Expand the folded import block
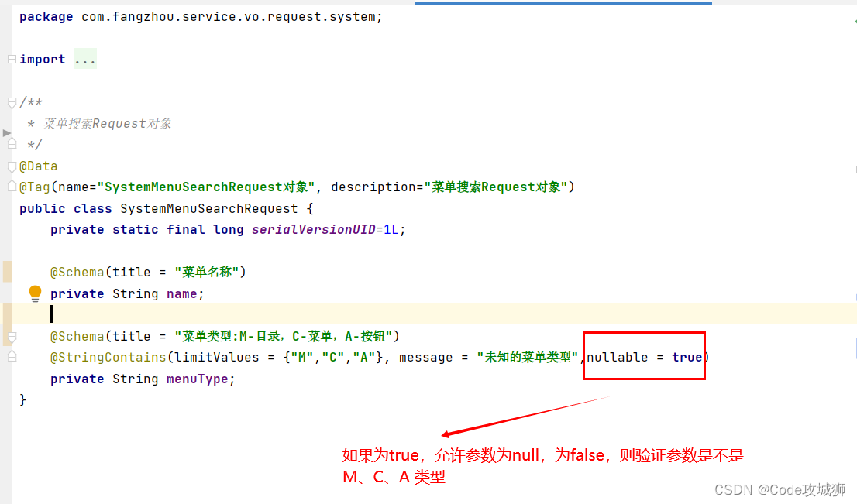Image resolution: width=857 pixels, height=504 pixels. (12, 59)
